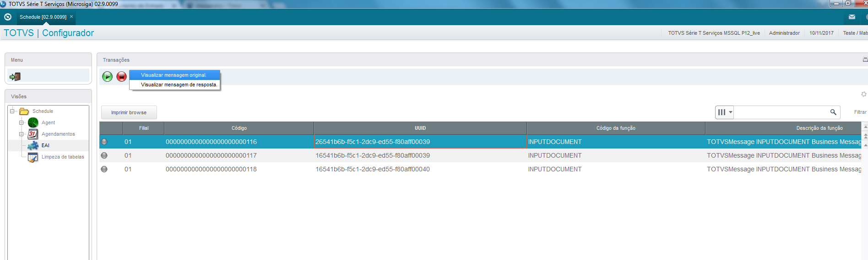Select code cell 000000000000000000000116
Image resolution: width=868 pixels, height=260 pixels.
point(239,142)
